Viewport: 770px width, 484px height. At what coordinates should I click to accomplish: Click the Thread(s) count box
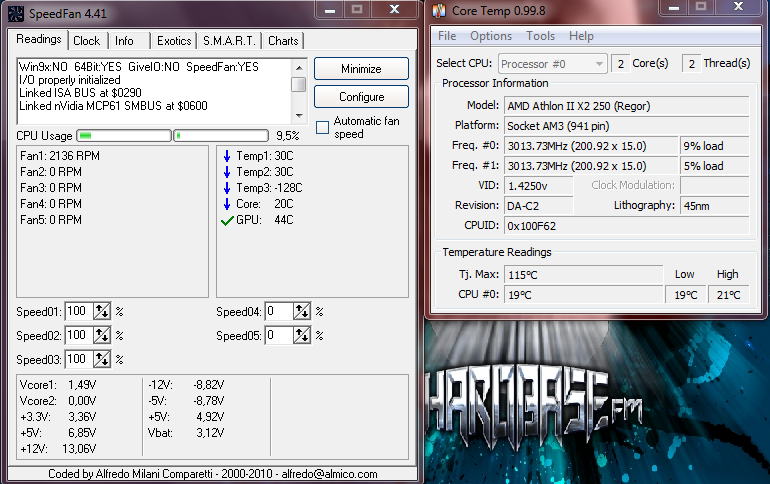(691, 64)
